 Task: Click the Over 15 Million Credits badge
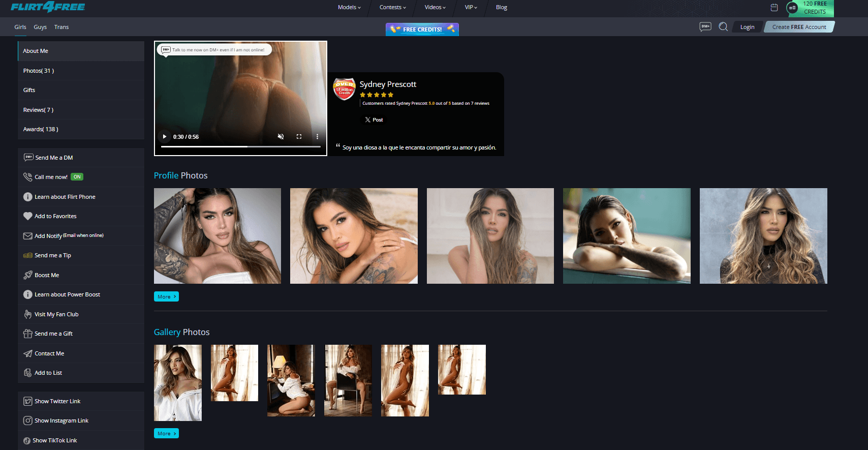coord(344,89)
